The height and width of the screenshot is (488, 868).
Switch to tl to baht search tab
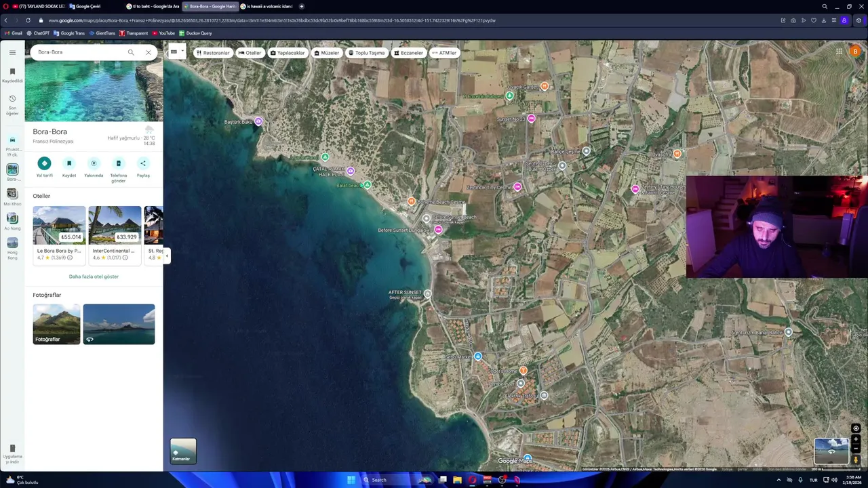(x=152, y=6)
